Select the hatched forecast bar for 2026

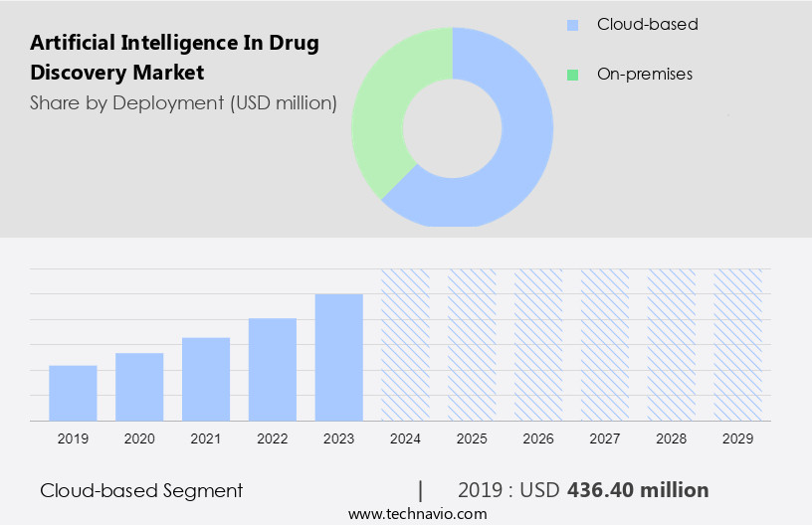538,344
